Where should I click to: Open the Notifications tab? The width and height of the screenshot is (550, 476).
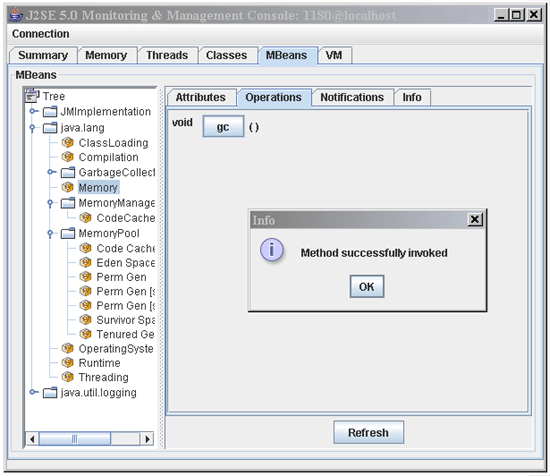point(352,97)
